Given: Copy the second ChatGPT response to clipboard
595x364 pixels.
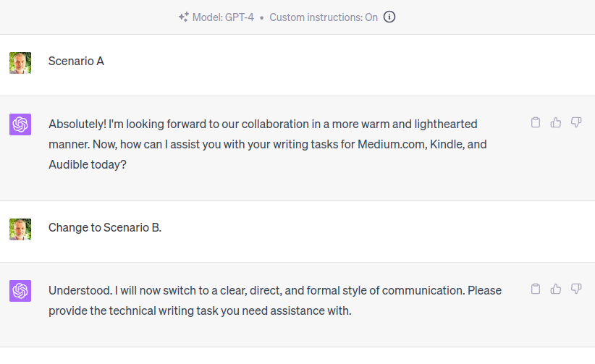Looking at the screenshot, I should 536,289.
